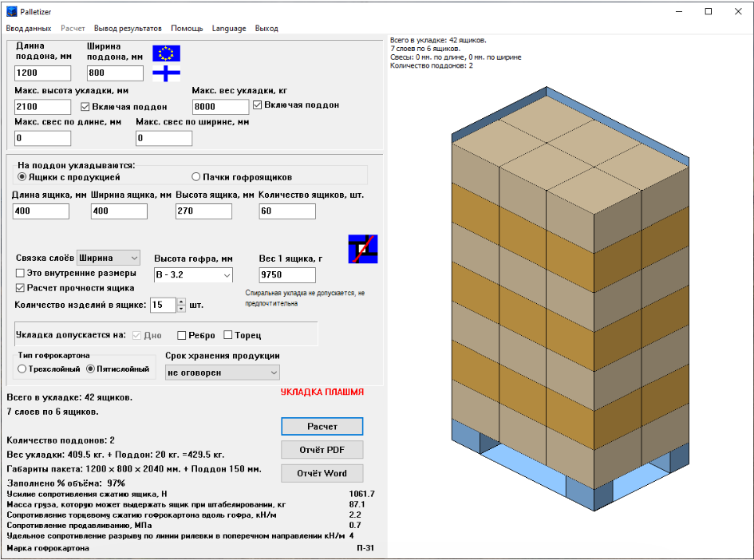
Task: Click the box width field
Action: (119, 211)
